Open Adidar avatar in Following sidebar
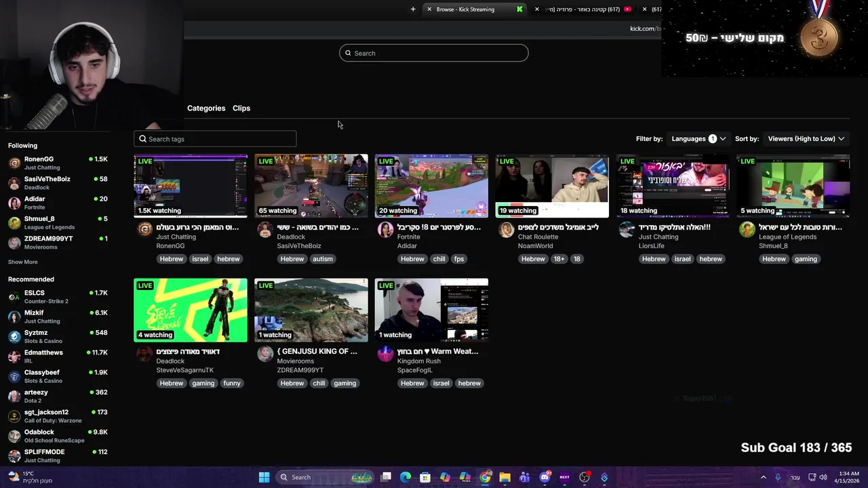The width and height of the screenshot is (868, 488). coord(14,203)
